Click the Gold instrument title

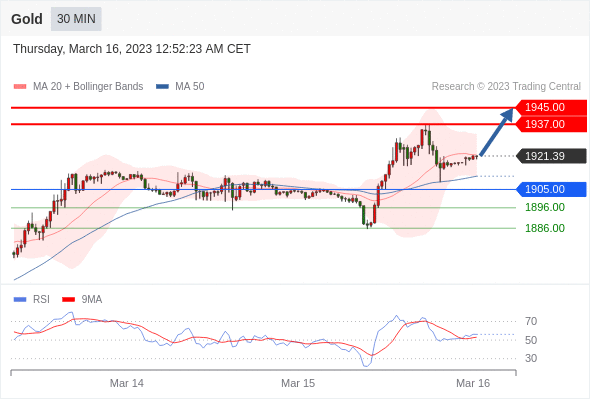(x=27, y=19)
